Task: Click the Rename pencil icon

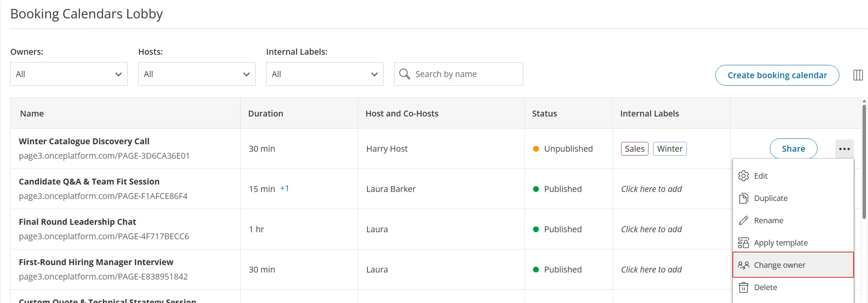Action: [x=743, y=221]
